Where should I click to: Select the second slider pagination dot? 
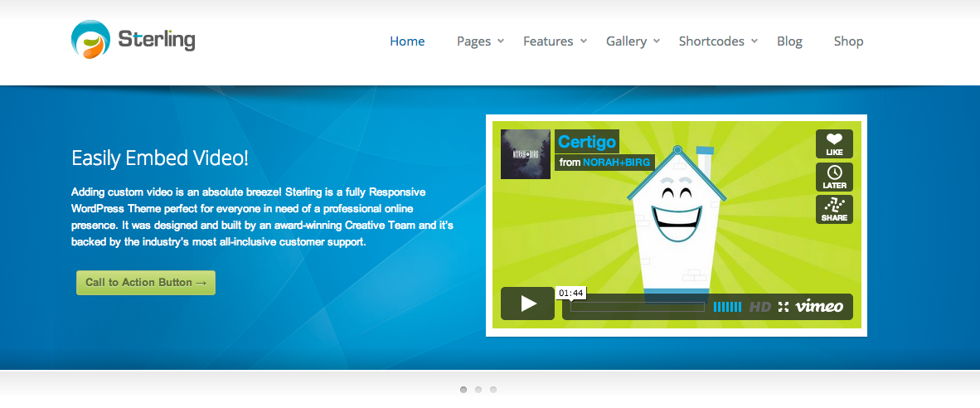click(478, 389)
